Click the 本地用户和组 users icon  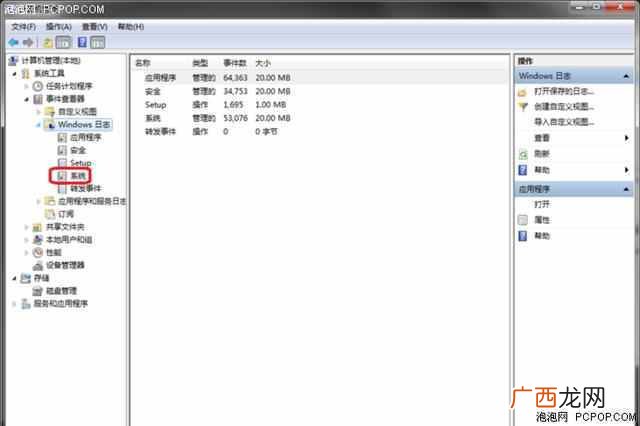tap(38, 240)
